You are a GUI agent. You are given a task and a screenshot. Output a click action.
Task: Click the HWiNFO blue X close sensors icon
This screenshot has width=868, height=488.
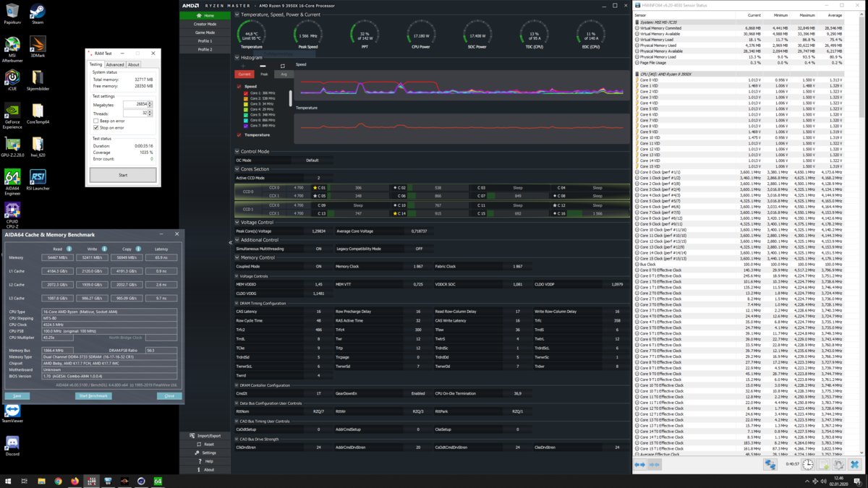(854, 465)
